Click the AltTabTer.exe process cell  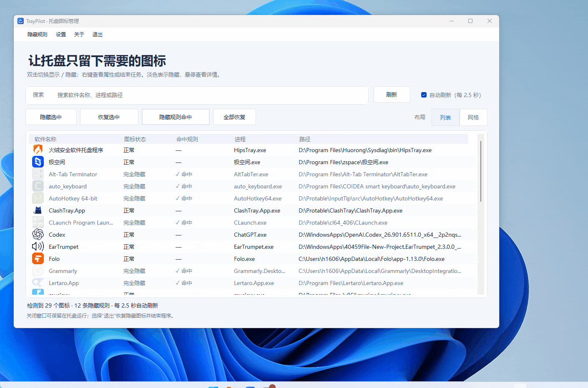tap(251, 174)
